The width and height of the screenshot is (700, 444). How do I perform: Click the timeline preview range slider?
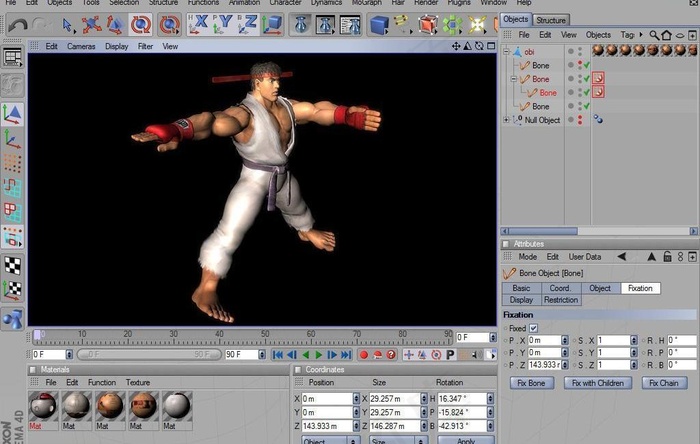[149, 355]
